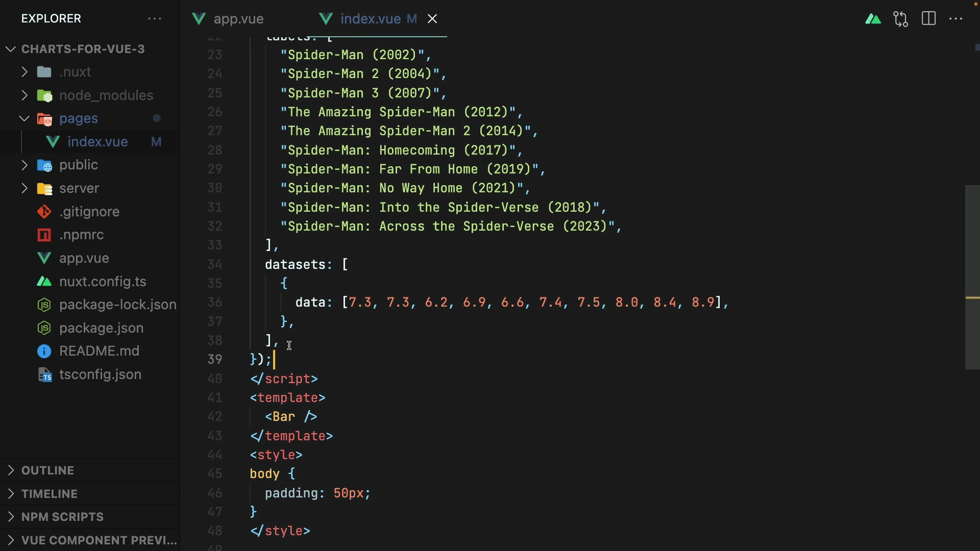Open app.vue from the Explorer tree
980x551 pixels.
point(84,258)
